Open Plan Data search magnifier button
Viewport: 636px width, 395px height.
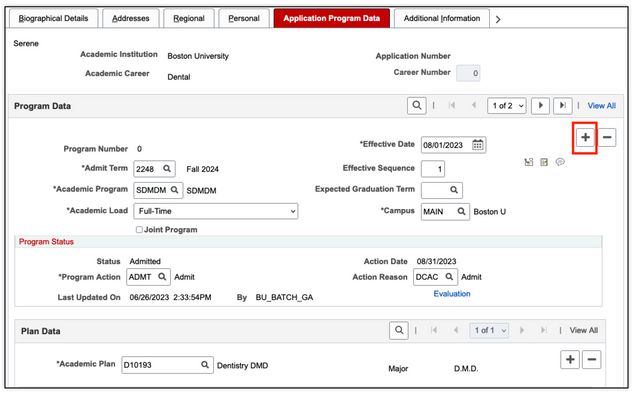point(399,331)
